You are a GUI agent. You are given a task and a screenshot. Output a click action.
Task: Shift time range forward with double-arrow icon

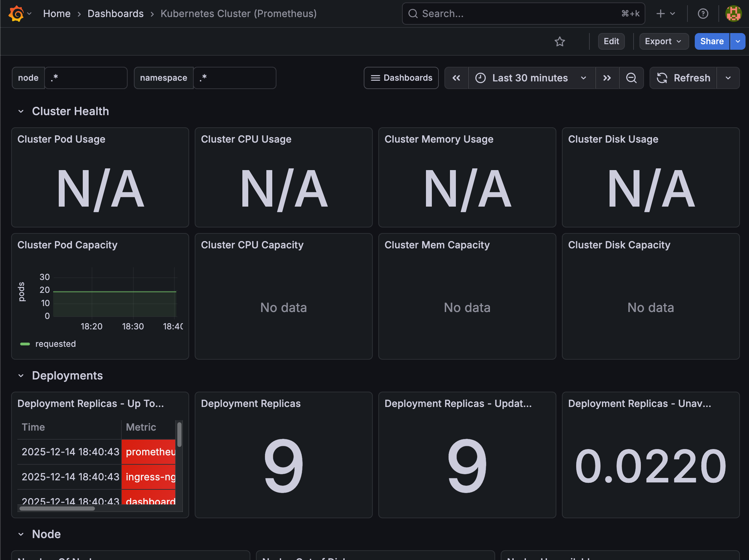(x=607, y=78)
